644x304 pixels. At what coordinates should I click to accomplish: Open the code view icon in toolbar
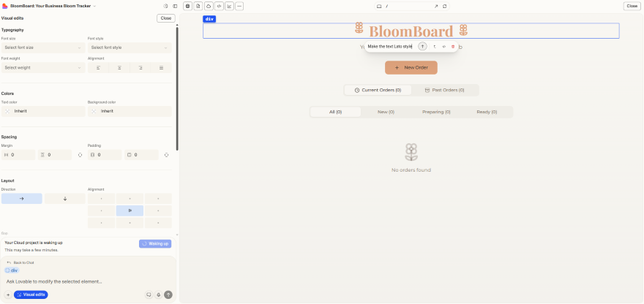click(x=220, y=6)
